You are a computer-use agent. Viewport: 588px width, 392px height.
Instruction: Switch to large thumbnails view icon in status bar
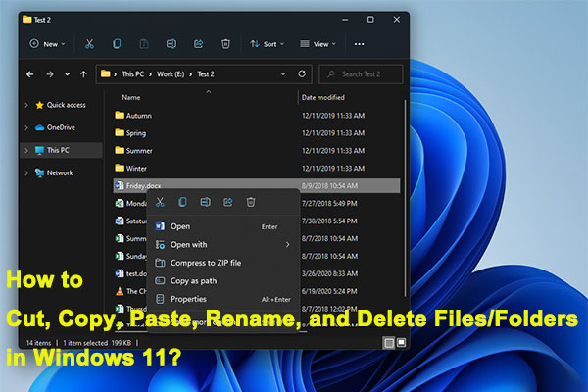click(401, 342)
